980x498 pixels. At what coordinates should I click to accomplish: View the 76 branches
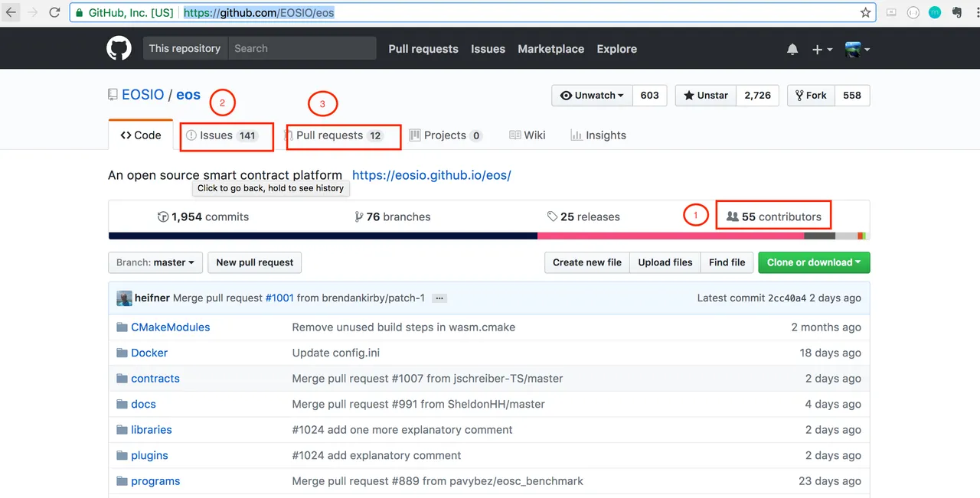click(393, 217)
